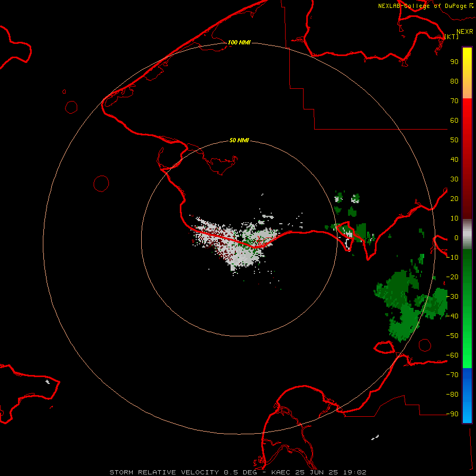The image size is (476, 476).
Task: Click the gray zero band of color scale
Action: click(467, 234)
